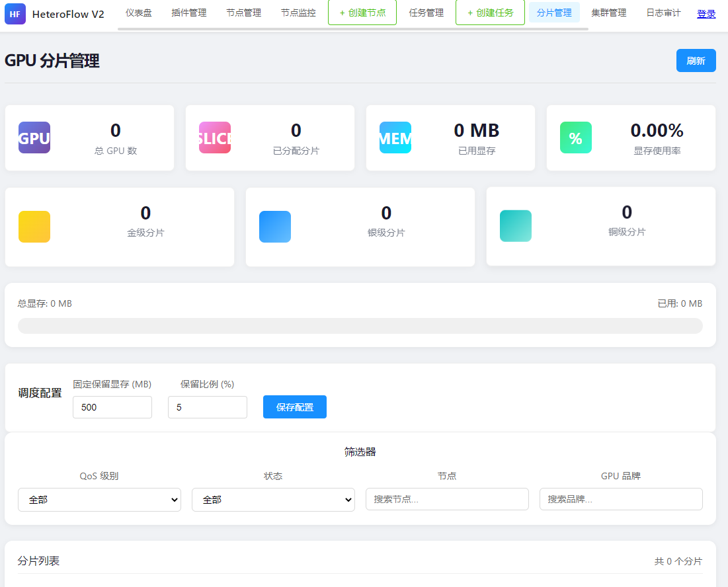Click the 铜级分片 label
The height and width of the screenshot is (587, 728).
point(627,231)
